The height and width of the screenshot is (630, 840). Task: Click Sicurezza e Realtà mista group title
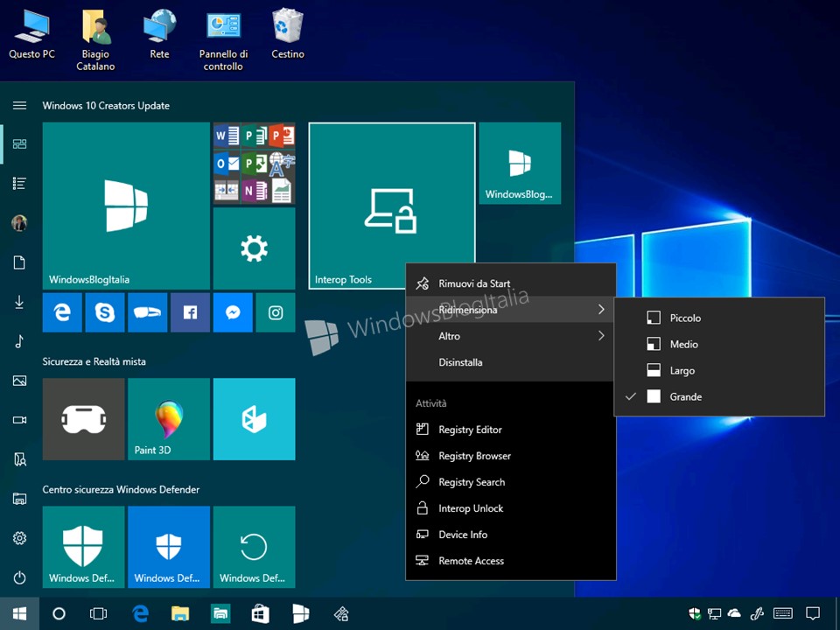[x=94, y=361]
